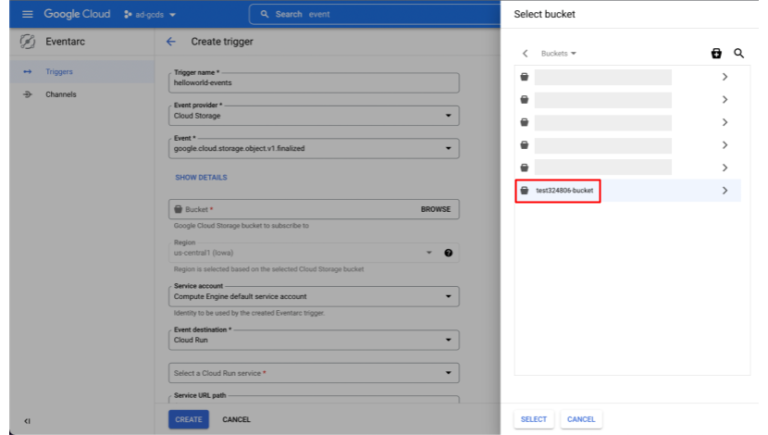768x435 pixels.
Task: Collapse the left sidebar panel
Action: click(x=27, y=421)
